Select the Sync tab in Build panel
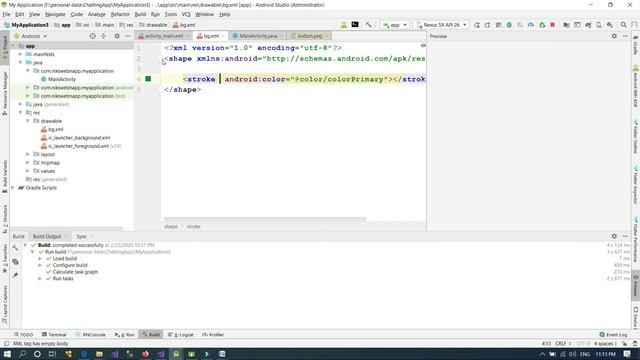This screenshot has width=640, height=360. pos(82,236)
